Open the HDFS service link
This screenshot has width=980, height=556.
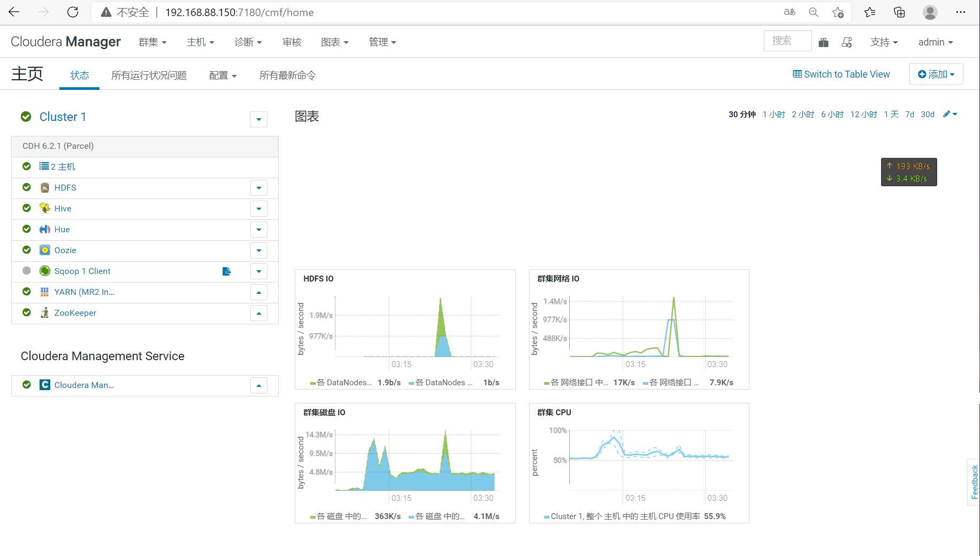coord(65,187)
